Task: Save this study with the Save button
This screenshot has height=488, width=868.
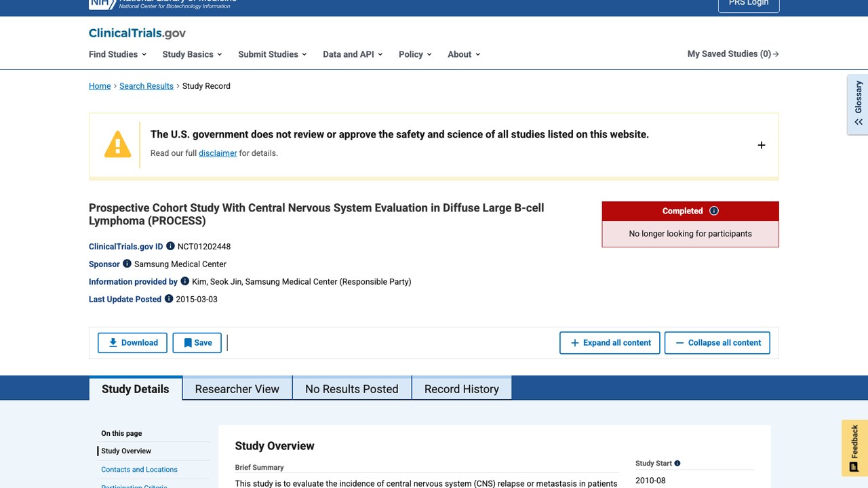Action: coord(197,343)
